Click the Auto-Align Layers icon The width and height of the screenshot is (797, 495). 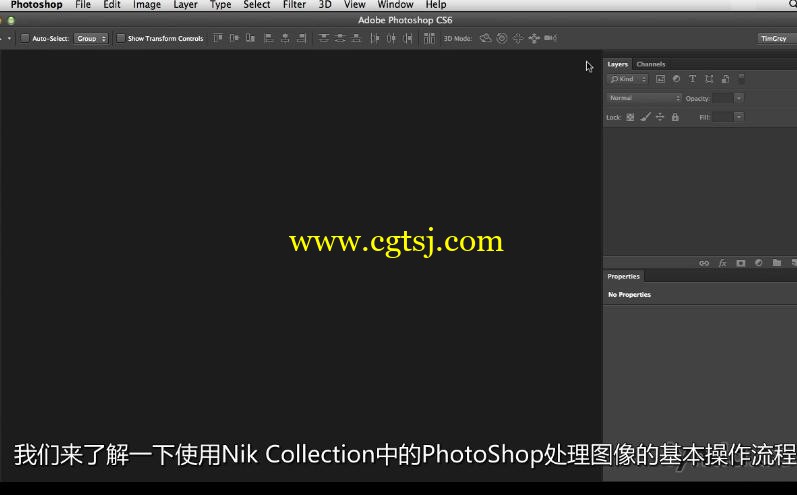pos(429,38)
